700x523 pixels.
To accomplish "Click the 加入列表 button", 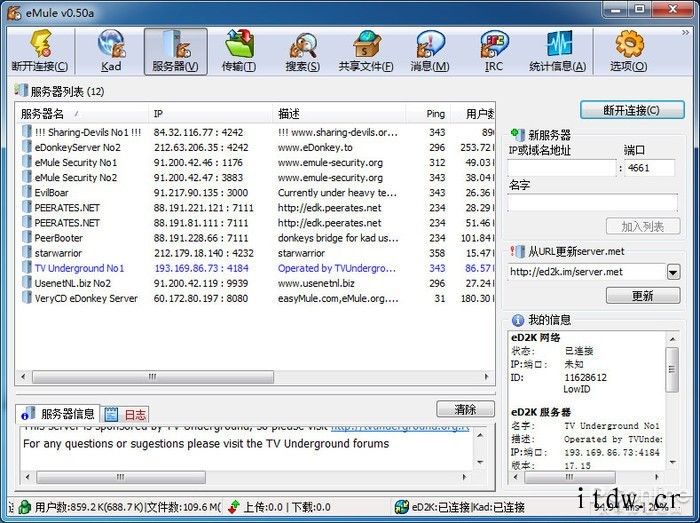I will pos(643,226).
